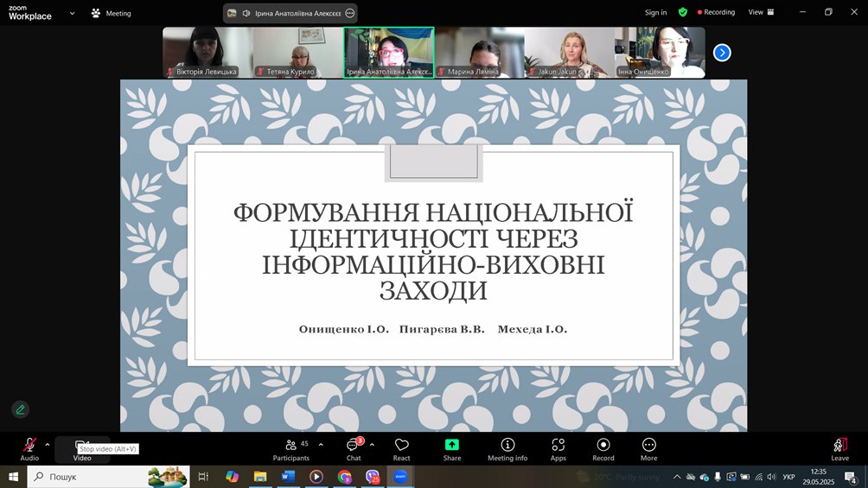Image resolution: width=868 pixels, height=488 pixels.
Task: Launch Copilot from the taskbar
Action: pos(232,477)
